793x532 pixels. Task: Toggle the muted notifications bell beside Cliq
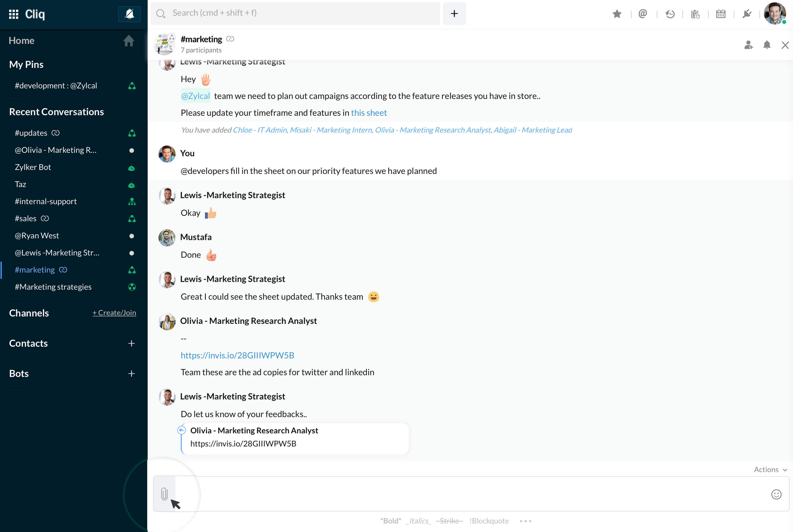click(x=129, y=14)
